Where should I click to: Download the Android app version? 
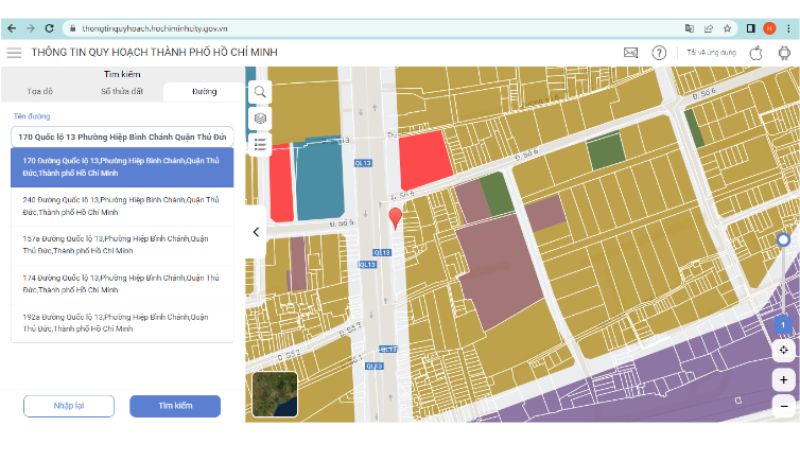(x=784, y=52)
